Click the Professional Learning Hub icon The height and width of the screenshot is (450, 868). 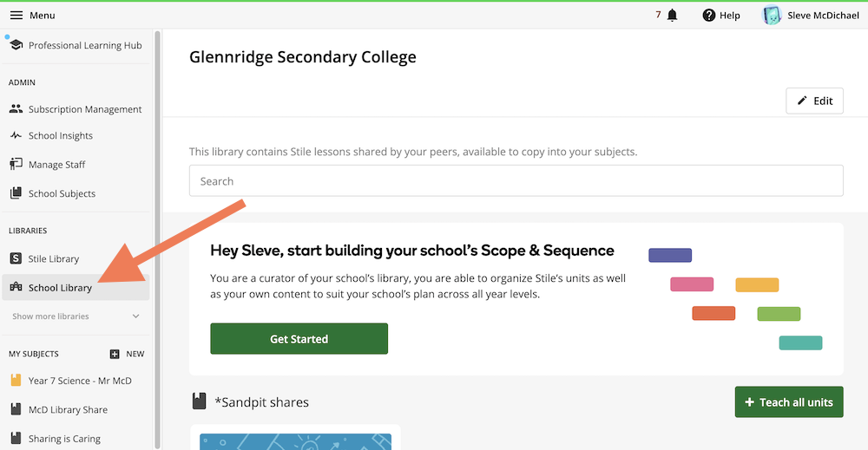pyautogui.click(x=16, y=45)
